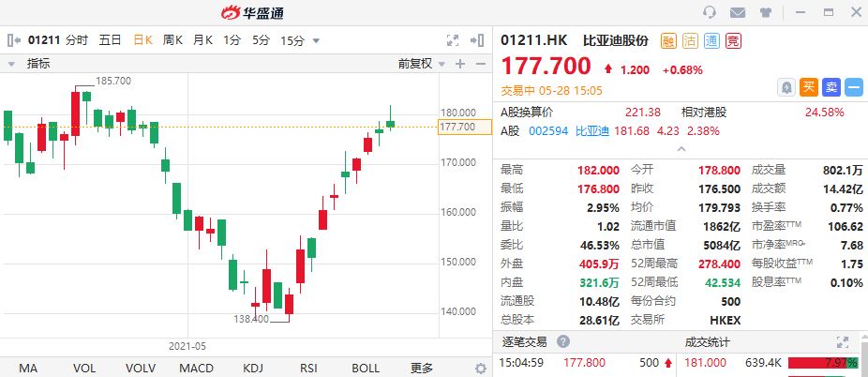The width and height of the screenshot is (868, 377).
Task: Remove from watchlist blue minus button
Action: 854,87
